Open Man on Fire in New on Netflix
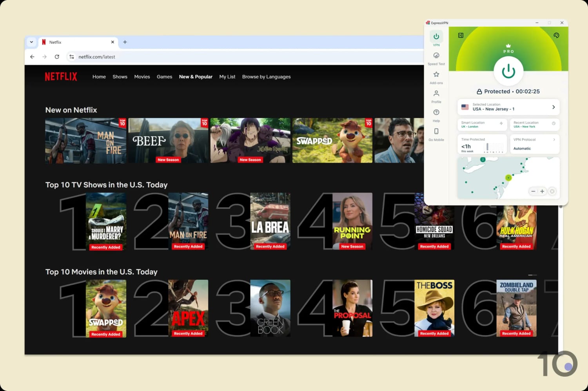Image resolution: width=588 pixels, height=391 pixels. click(86, 141)
